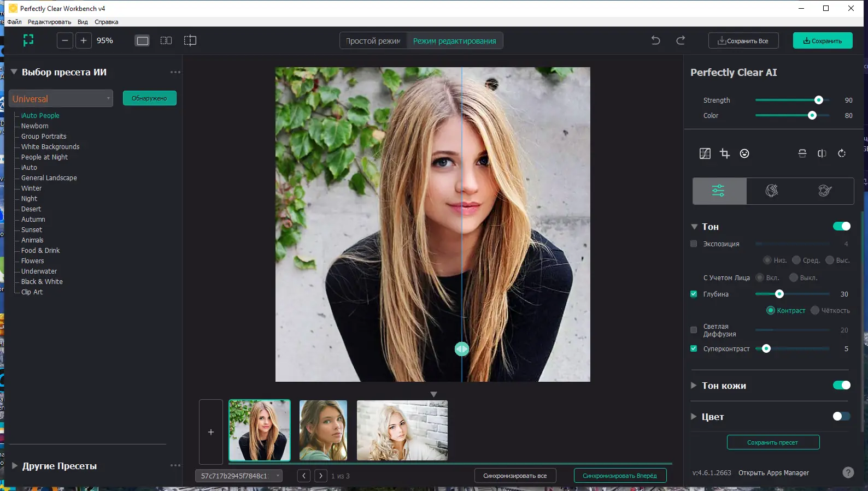Adjust the Strength slider handle
The height and width of the screenshot is (491, 868).
pyautogui.click(x=819, y=100)
